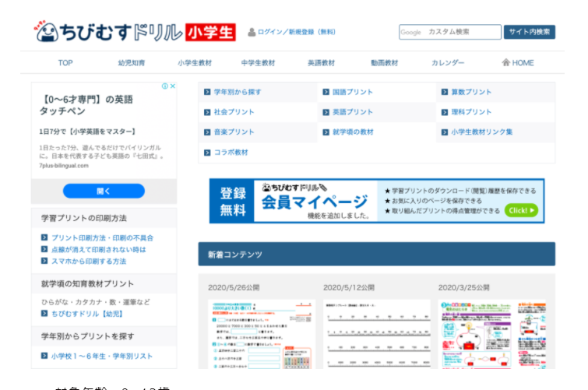Click the 学年別からプリントを探す heading
The width and height of the screenshot is (588, 390).
click(x=88, y=336)
